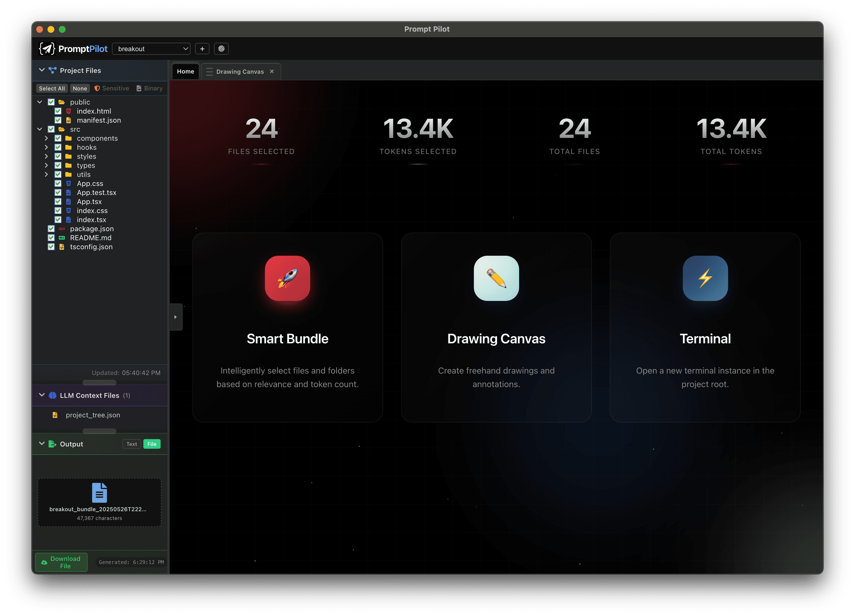Click the README.md markdown icon
This screenshot has height=616, width=855.
pyautogui.click(x=62, y=238)
